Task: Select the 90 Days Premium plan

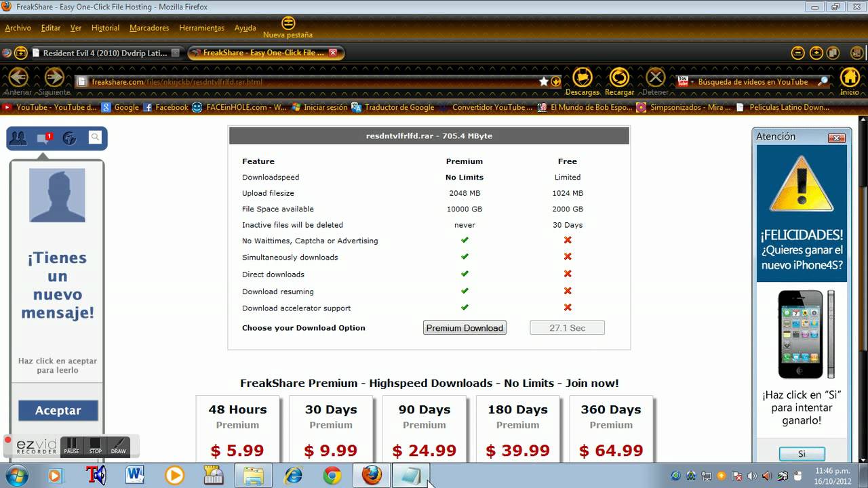Action: (x=425, y=429)
